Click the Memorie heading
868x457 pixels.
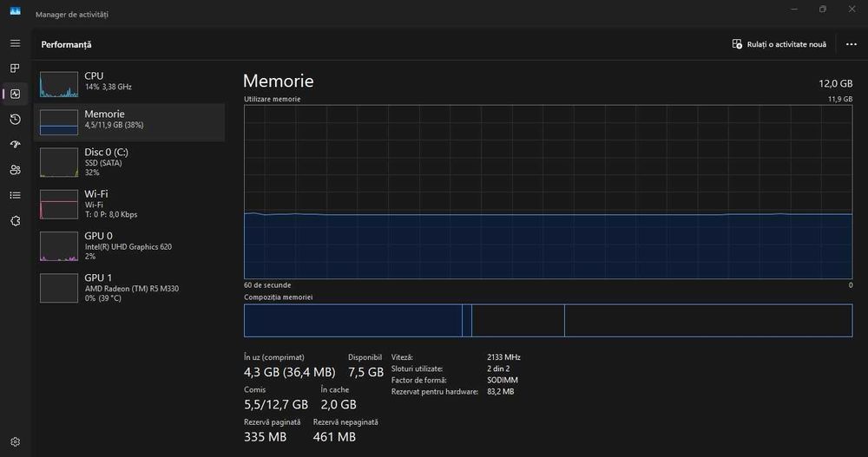279,81
